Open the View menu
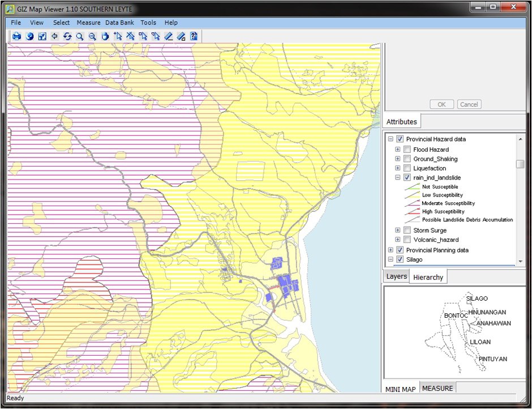The width and height of the screenshot is (532, 409). click(37, 23)
